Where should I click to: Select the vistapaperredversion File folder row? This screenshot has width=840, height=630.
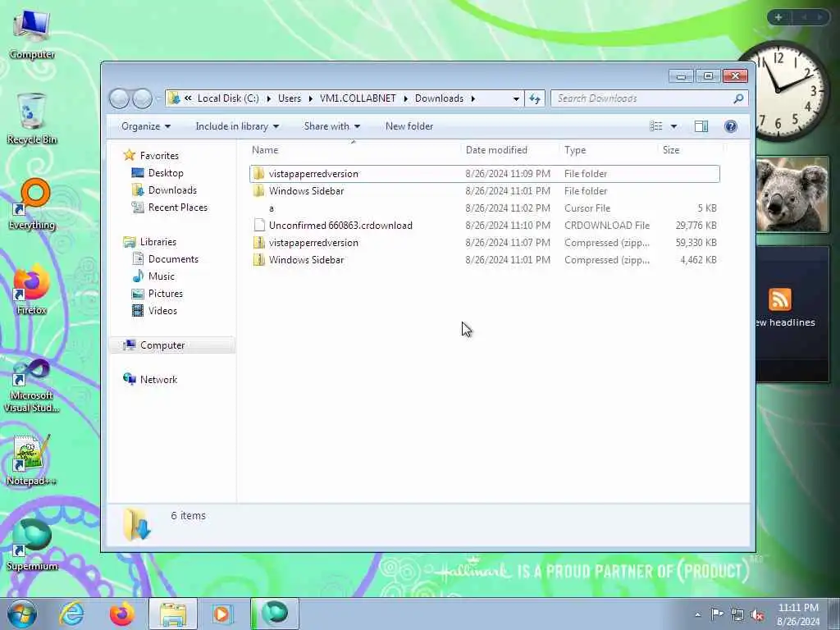click(x=485, y=174)
